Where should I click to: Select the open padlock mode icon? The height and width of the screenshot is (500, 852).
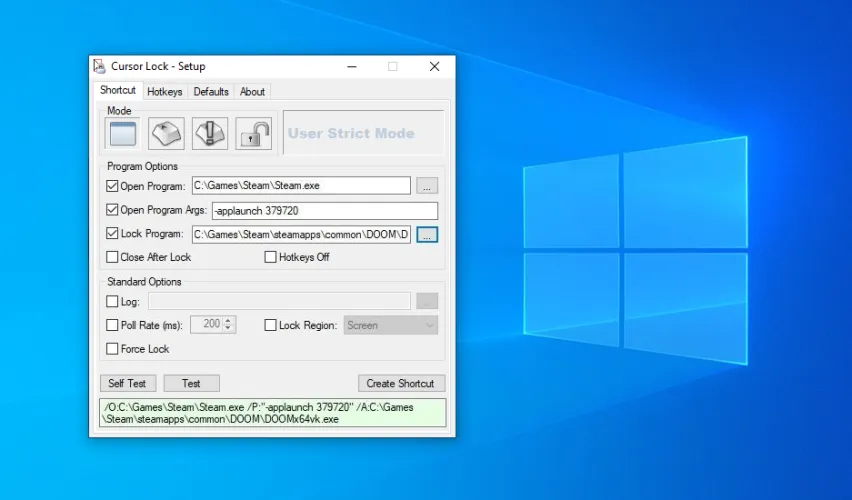(x=254, y=133)
